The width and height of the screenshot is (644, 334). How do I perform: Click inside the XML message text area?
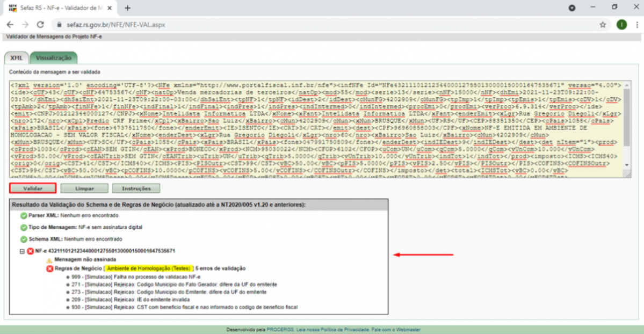click(x=312, y=129)
